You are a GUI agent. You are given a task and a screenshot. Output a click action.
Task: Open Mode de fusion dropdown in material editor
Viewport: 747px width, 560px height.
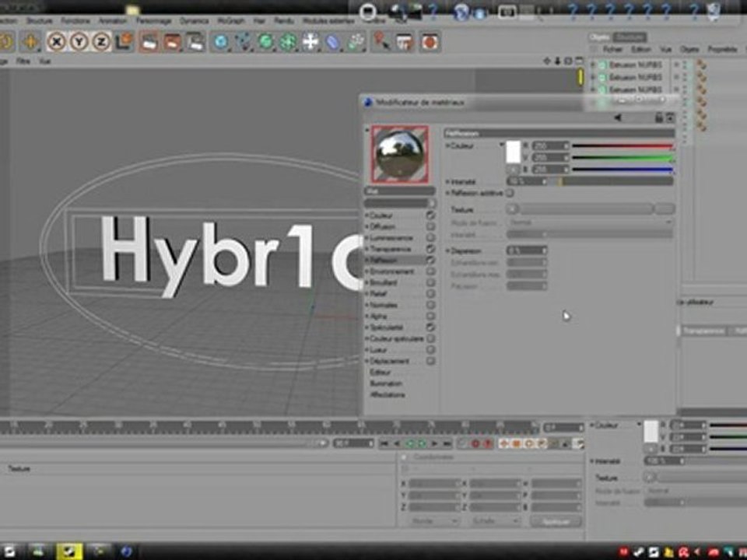[x=590, y=222]
